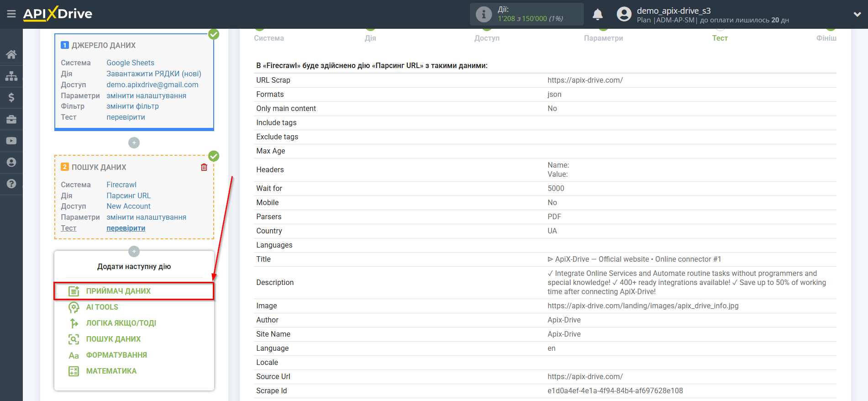Click the AI Tools icon

pyautogui.click(x=74, y=307)
